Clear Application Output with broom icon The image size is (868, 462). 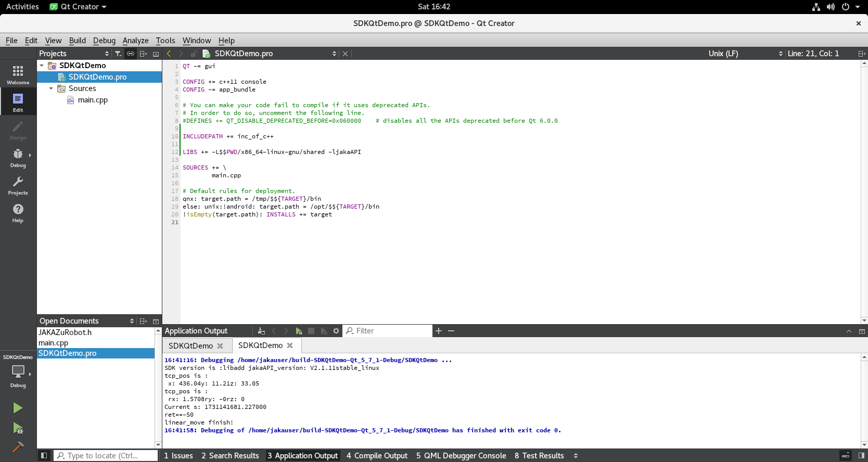coord(261,331)
